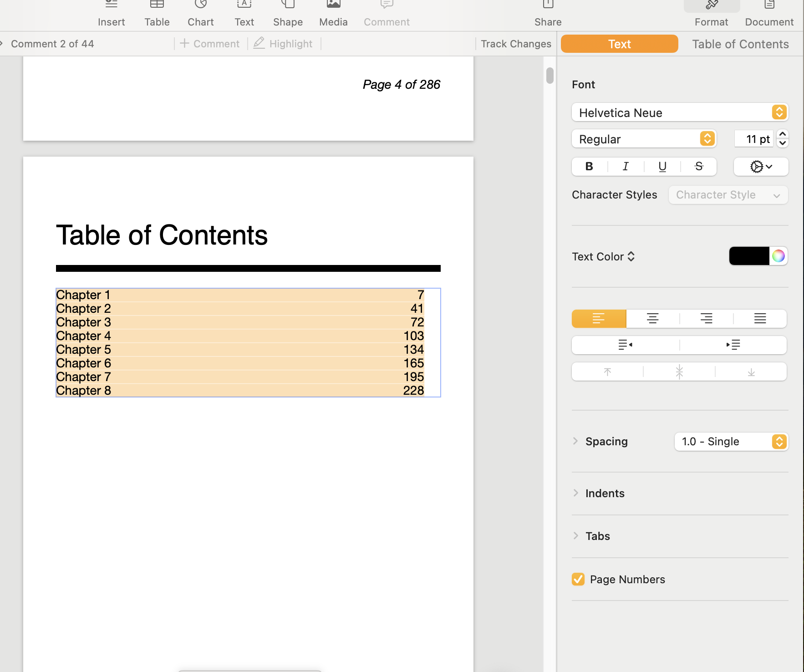This screenshot has width=804, height=672.
Task: Toggle the Format sidebar button
Action: click(712, 14)
